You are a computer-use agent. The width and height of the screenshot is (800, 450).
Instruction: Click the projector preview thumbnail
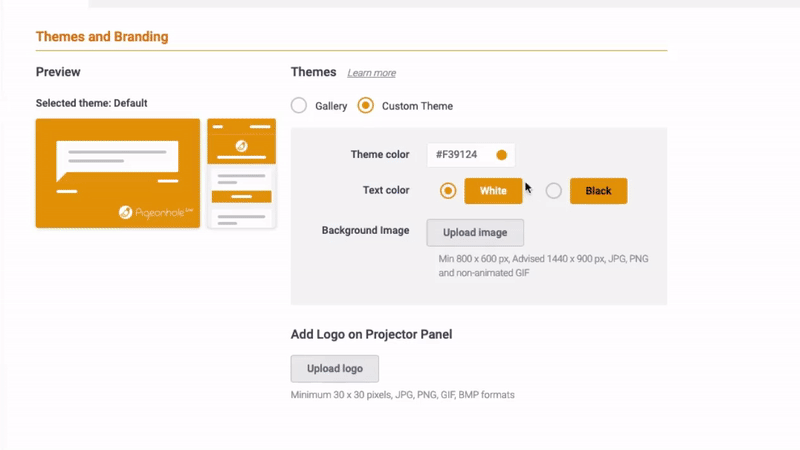point(118,173)
